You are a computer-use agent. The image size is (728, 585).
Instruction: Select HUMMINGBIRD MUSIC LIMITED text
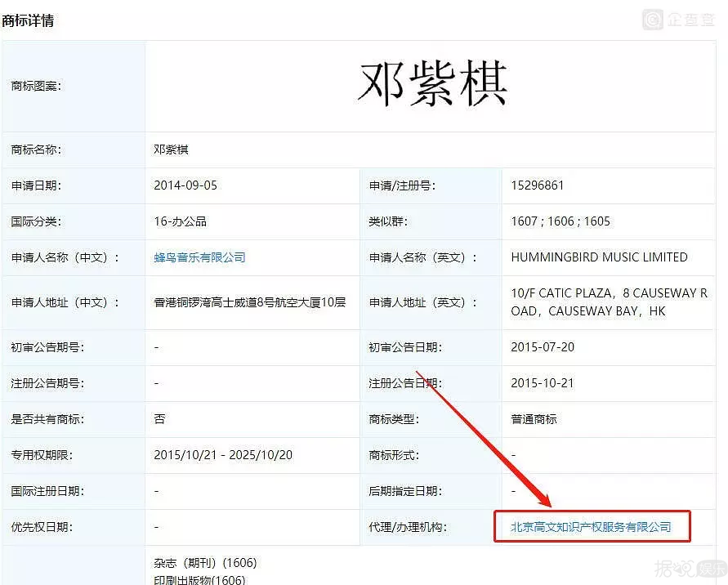pyautogui.click(x=599, y=257)
